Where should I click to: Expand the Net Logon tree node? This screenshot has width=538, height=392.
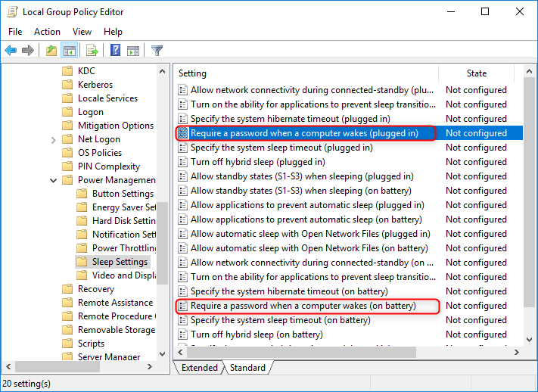tap(53, 139)
